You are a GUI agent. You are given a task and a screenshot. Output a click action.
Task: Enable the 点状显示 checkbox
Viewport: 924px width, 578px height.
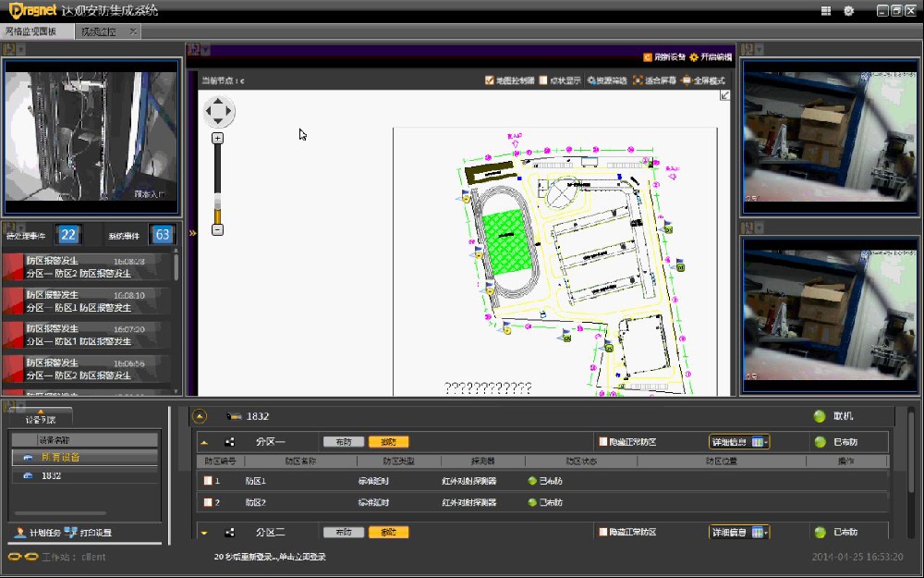543,80
